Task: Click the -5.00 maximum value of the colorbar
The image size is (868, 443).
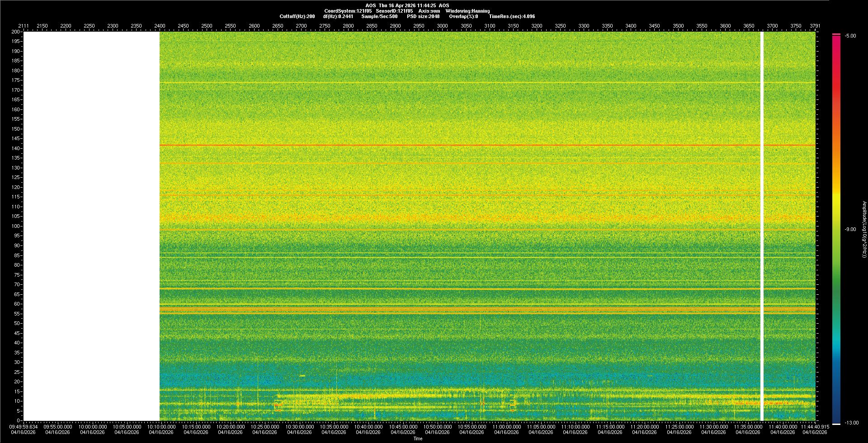Action: (x=850, y=36)
